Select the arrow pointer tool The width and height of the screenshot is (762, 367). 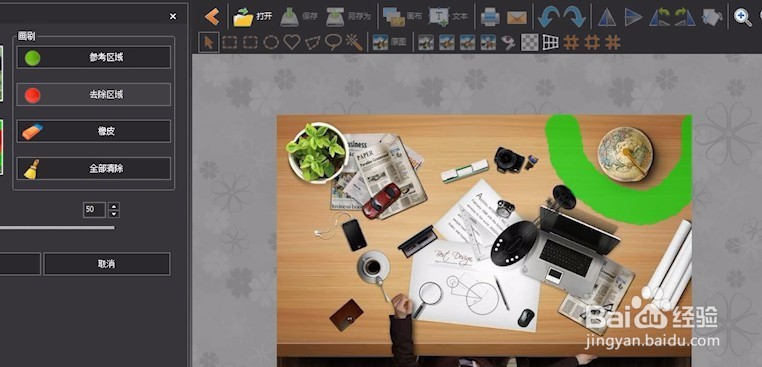point(208,42)
